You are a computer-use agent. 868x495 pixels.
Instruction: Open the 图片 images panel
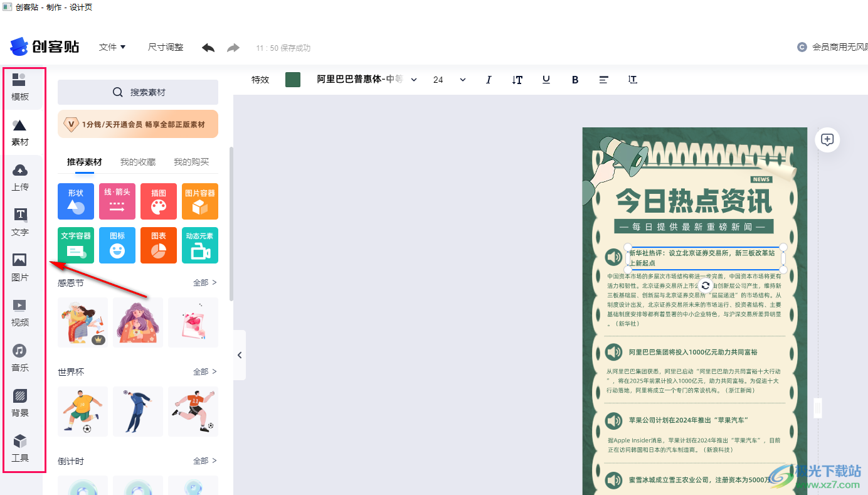pos(20,268)
